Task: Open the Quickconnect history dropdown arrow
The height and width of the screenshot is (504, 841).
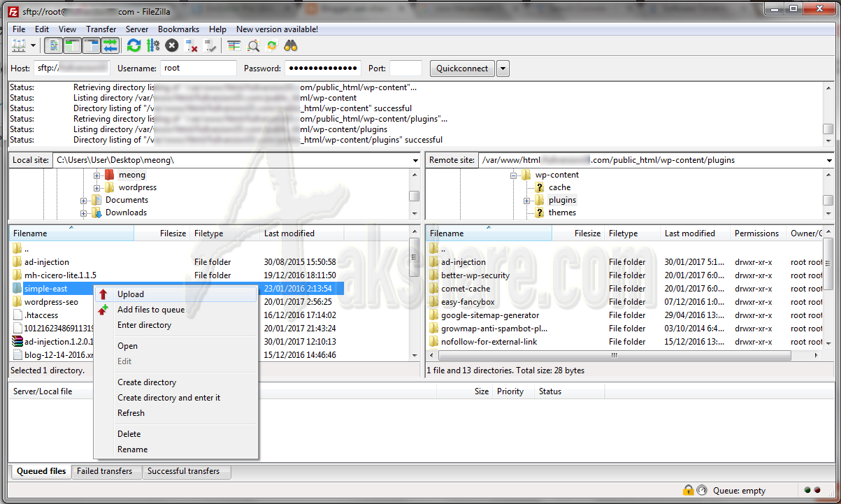Action: [503, 69]
